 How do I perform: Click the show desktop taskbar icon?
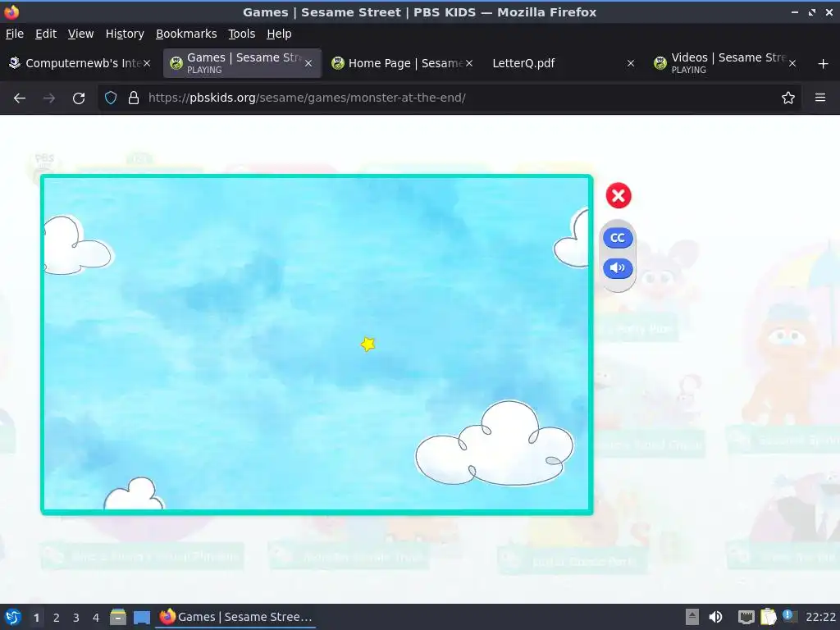[x=142, y=618]
